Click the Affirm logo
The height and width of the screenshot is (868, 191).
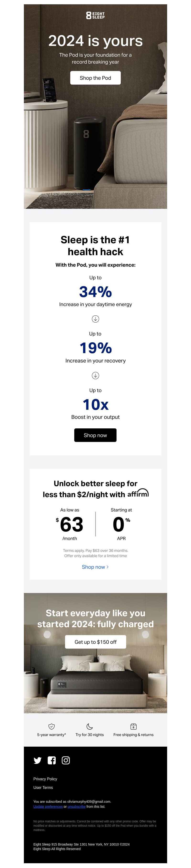pos(138,493)
